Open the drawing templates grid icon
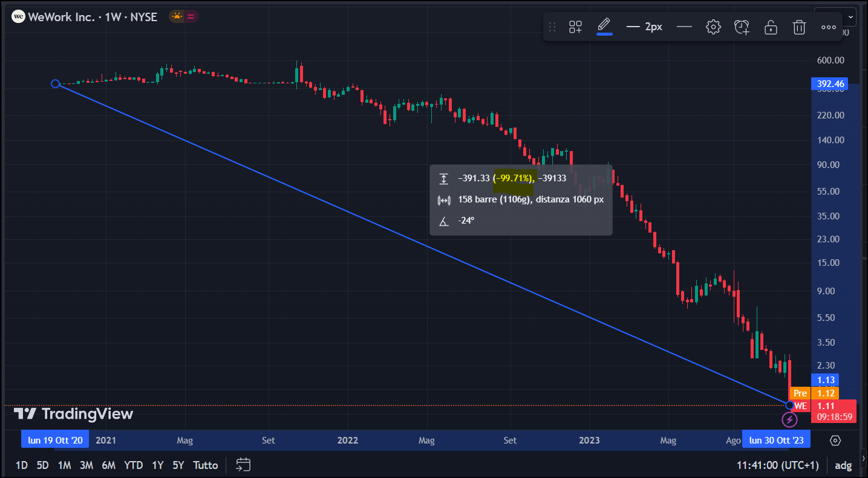868x478 pixels. coord(575,27)
